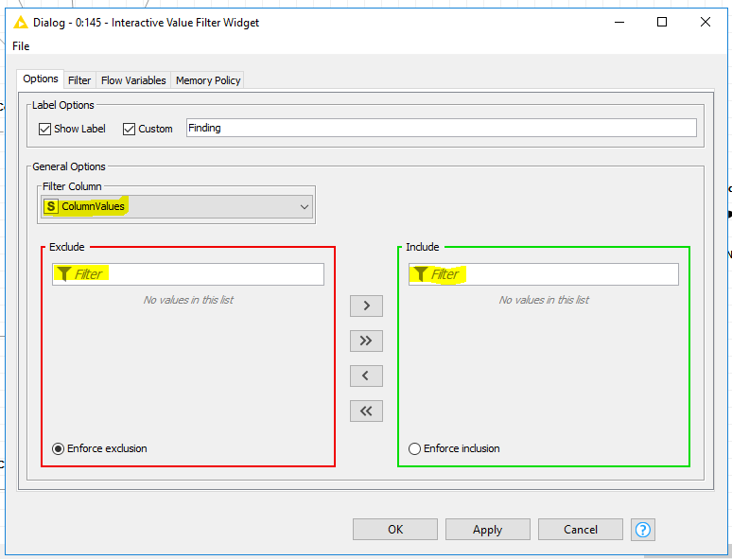732x560 pixels.
Task: Toggle the Custom label checkbox
Action: (129, 129)
